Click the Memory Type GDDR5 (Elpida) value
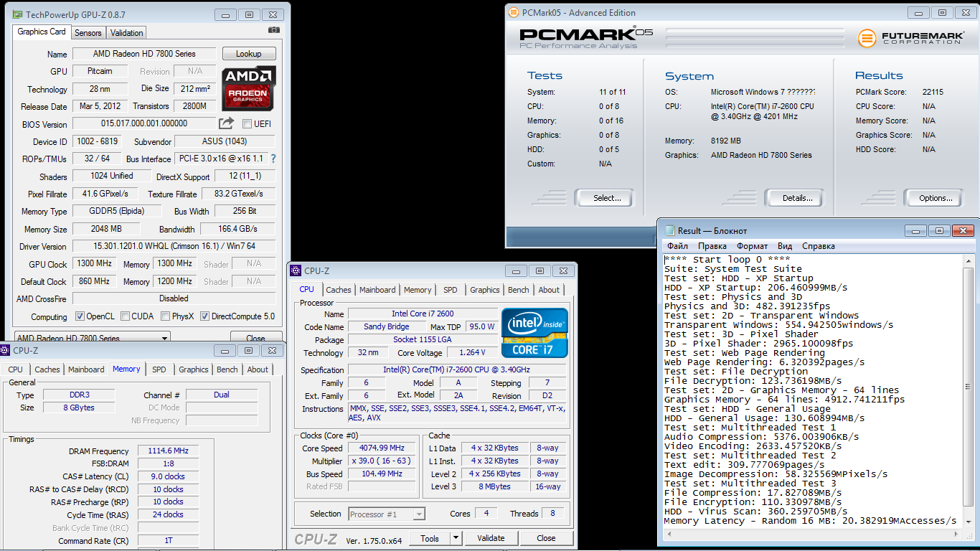Viewport: 980px width, 551px height. point(116,211)
